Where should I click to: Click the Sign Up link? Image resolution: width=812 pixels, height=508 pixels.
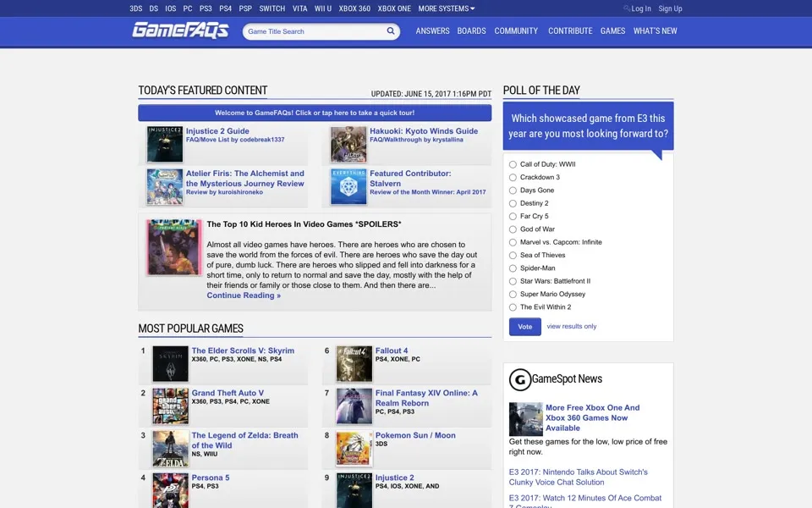pyautogui.click(x=670, y=8)
